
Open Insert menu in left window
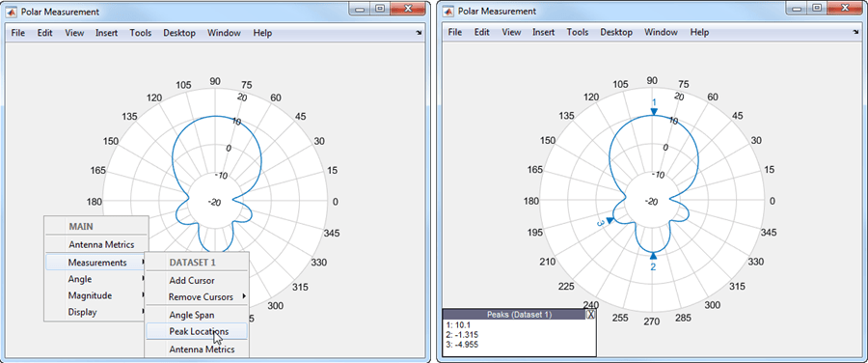pyautogui.click(x=106, y=33)
